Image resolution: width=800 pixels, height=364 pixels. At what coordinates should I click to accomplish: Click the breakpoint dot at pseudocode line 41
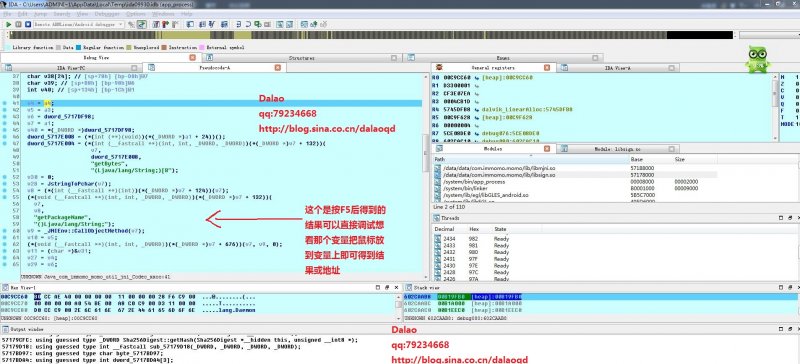tap(5, 103)
